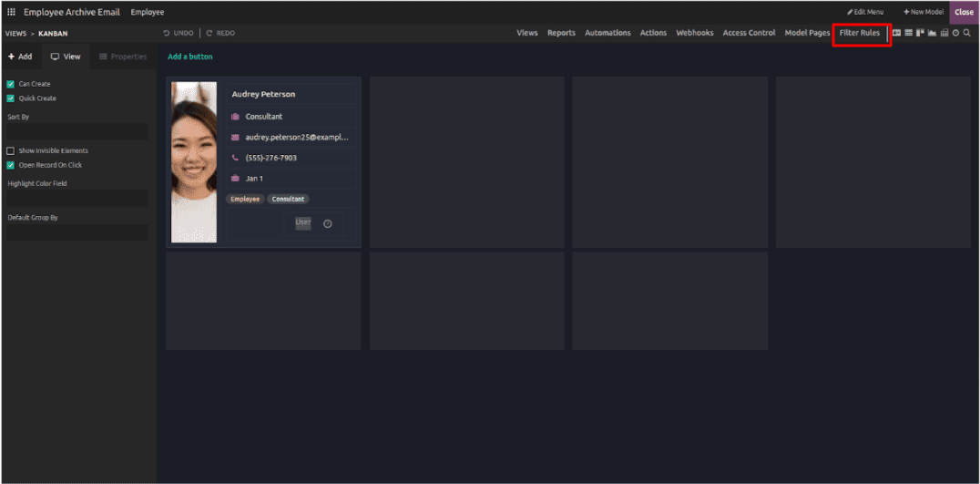Select the Employee tag
This screenshot has width=980, height=484.
[x=245, y=199]
